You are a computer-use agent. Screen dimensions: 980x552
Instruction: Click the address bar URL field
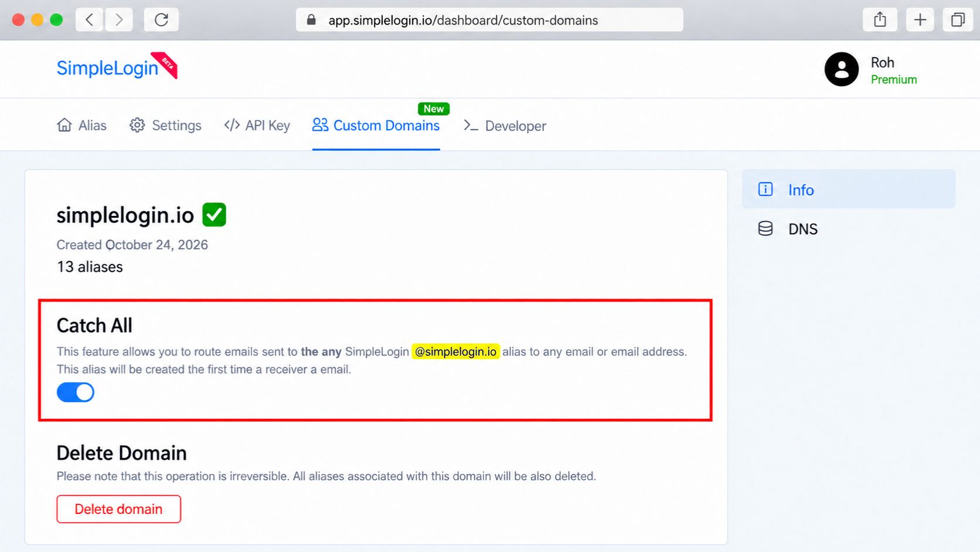[489, 20]
